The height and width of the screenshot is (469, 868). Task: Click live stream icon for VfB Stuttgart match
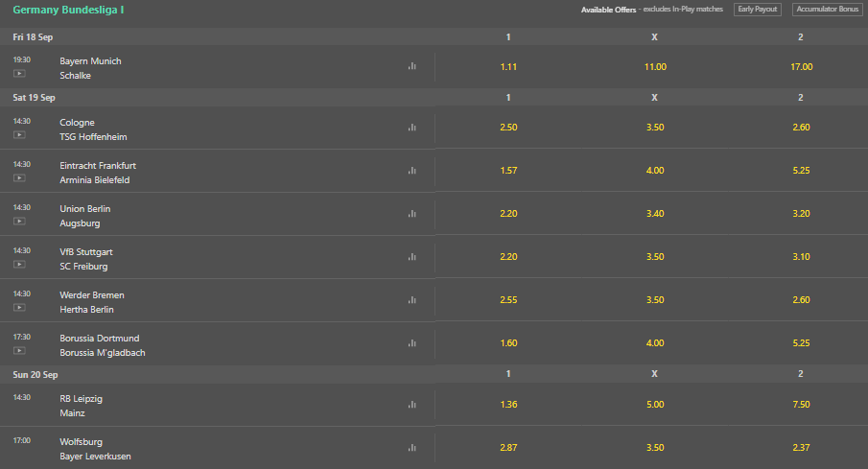click(19, 265)
